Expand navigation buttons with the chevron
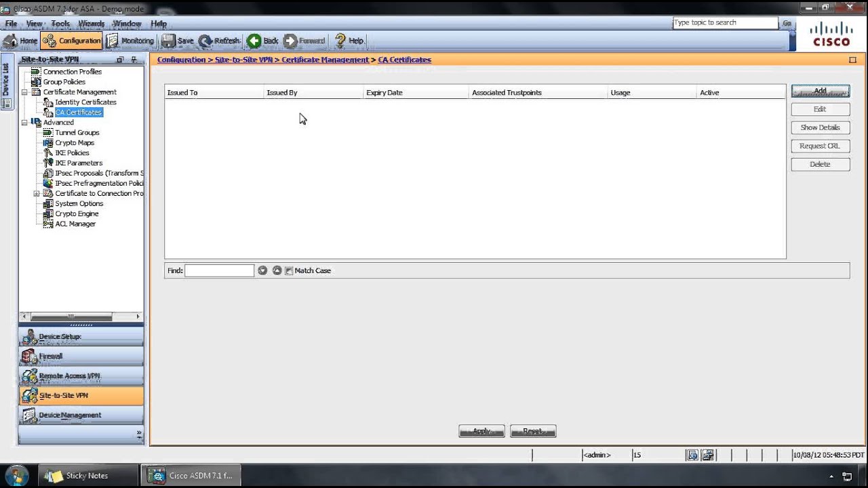 (x=139, y=434)
